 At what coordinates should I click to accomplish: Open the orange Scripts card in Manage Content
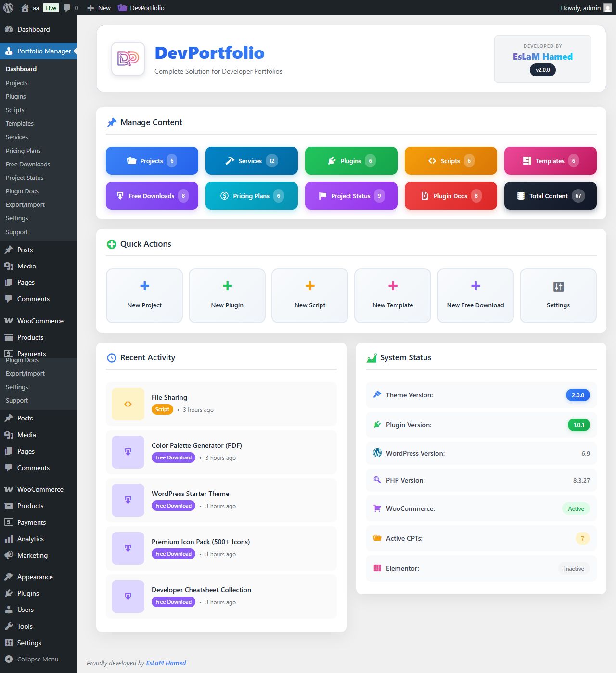pos(451,161)
